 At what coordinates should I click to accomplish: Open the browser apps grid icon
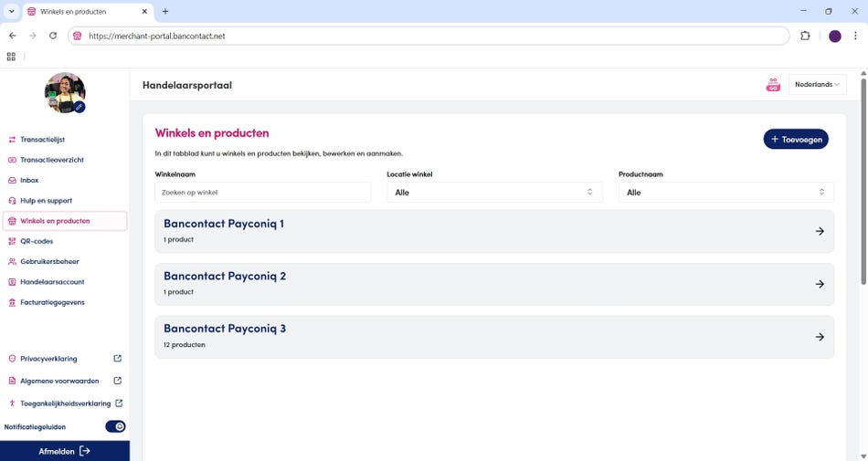[11, 57]
